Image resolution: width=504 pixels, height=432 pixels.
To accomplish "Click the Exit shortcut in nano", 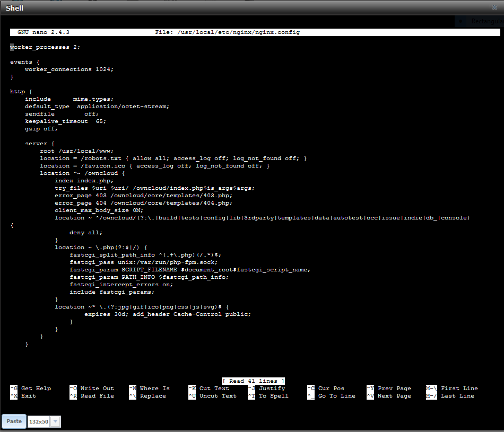I will click(x=28, y=396).
